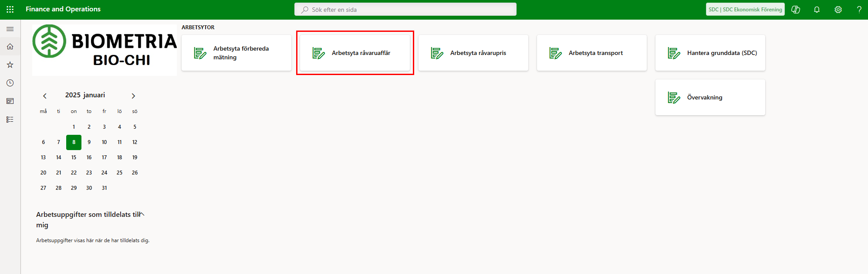Select January 18 in the calendar

coord(119,158)
